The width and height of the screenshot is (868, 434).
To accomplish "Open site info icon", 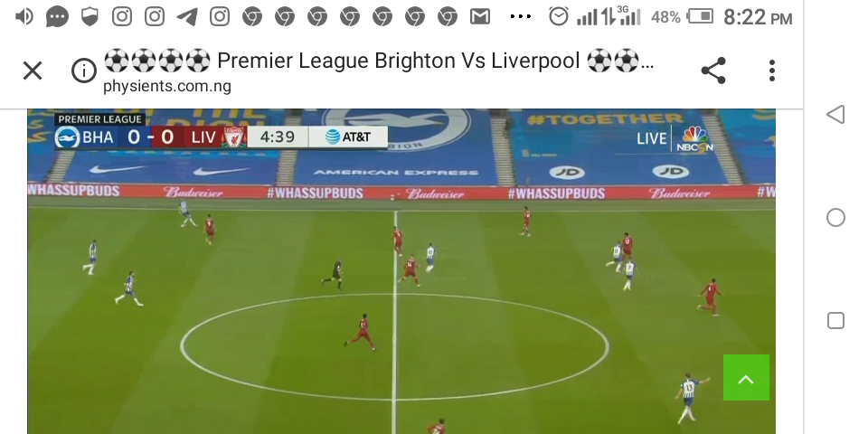I will [84, 71].
